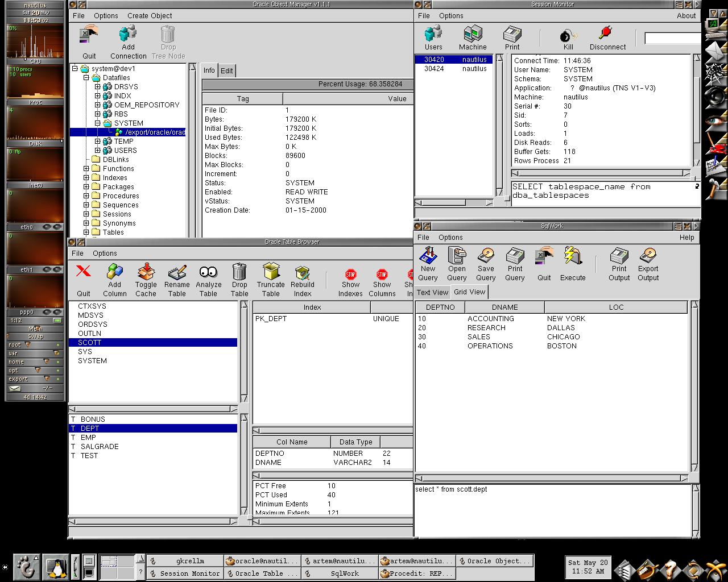Click Export Output icon in SqlWork

pyautogui.click(x=648, y=256)
